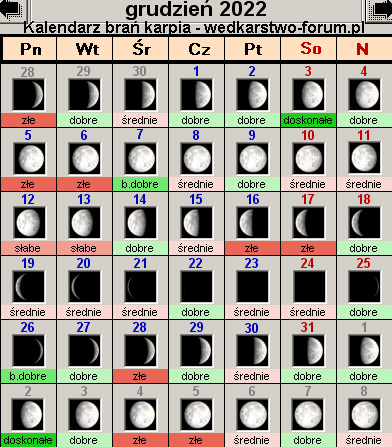Go to previous month with left arrow

point(12,9)
